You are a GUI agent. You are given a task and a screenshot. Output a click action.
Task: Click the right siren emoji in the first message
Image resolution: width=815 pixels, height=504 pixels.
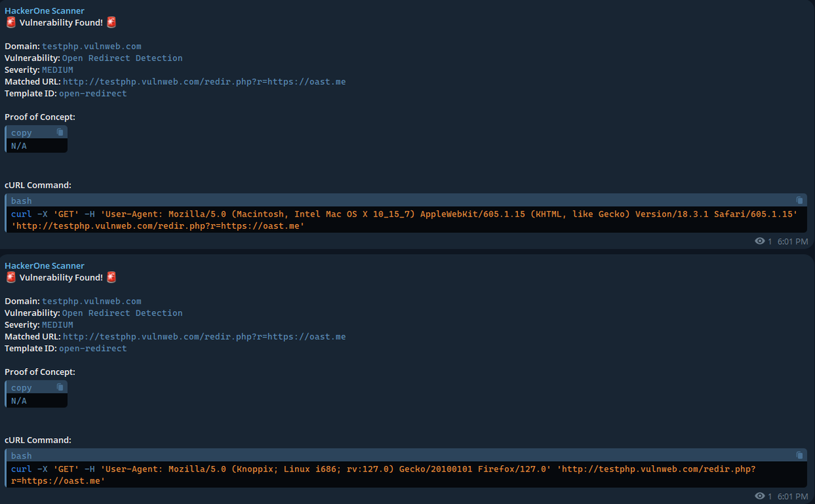tap(111, 22)
